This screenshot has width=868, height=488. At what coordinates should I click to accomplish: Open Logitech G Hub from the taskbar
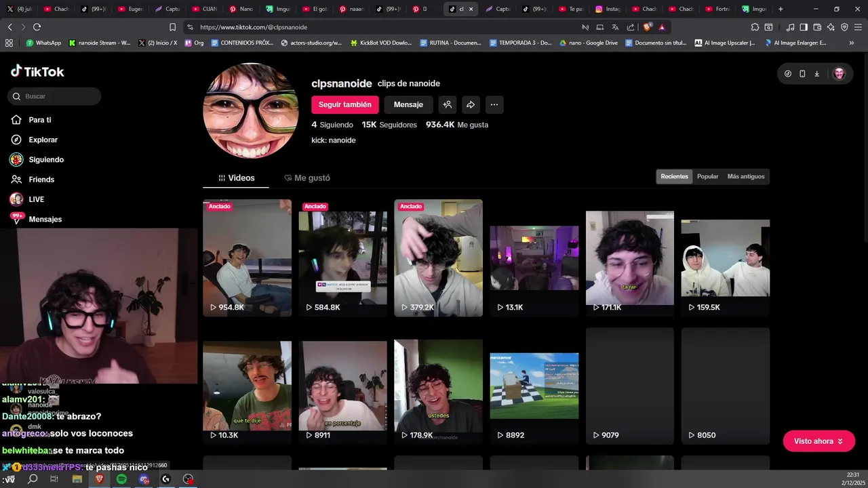pos(165,479)
